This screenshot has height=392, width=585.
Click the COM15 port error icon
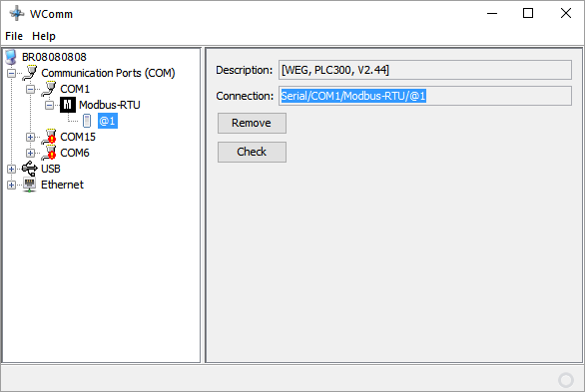tap(49, 137)
